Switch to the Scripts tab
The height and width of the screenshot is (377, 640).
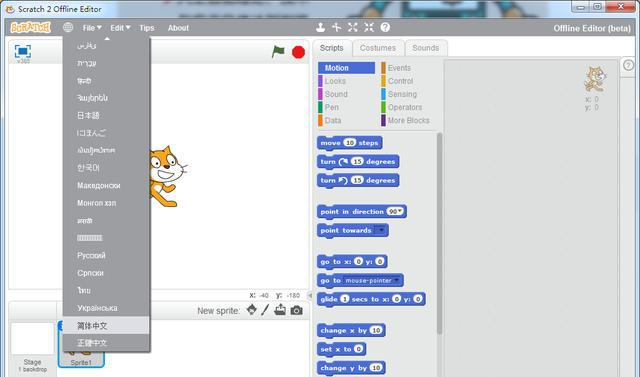click(331, 48)
